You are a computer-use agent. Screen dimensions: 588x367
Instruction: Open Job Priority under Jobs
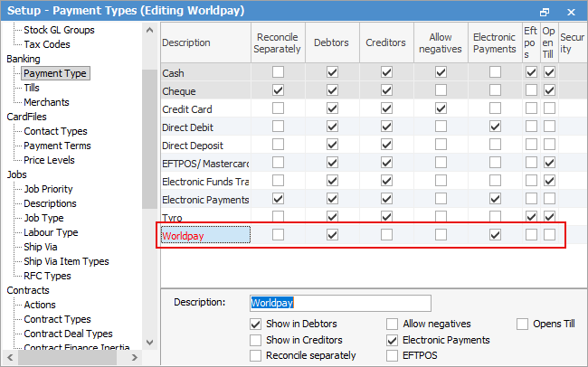point(48,189)
